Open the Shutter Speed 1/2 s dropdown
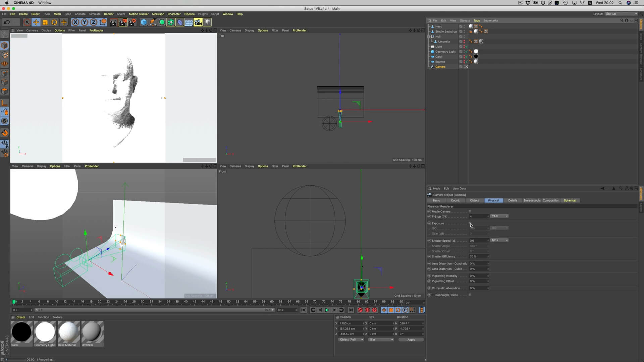The width and height of the screenshot is (644, 362). coord(499,240)
